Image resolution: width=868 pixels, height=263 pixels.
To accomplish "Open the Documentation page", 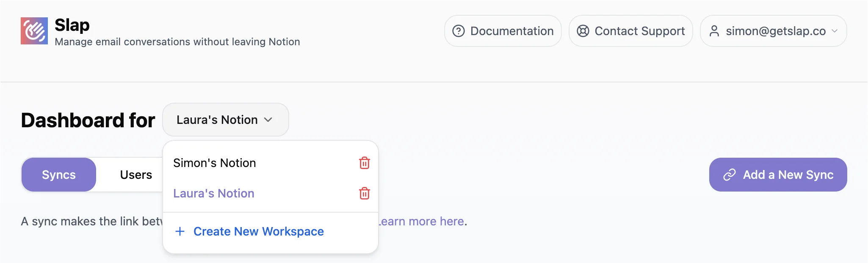I will coord(511,31).
